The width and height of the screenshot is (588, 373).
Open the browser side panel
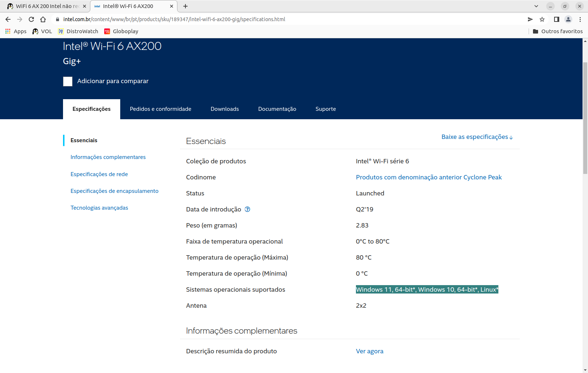tap(556, 19)
